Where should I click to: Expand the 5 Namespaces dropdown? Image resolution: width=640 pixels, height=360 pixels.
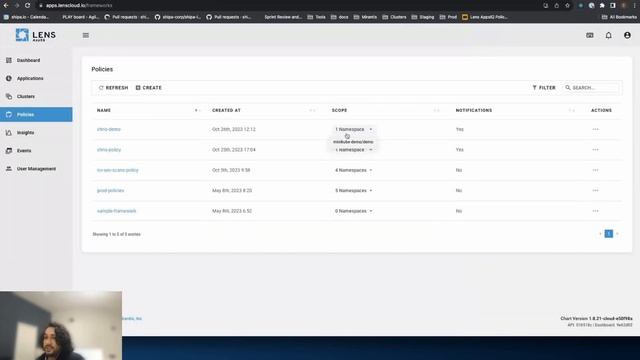click(x=353, y=191)
